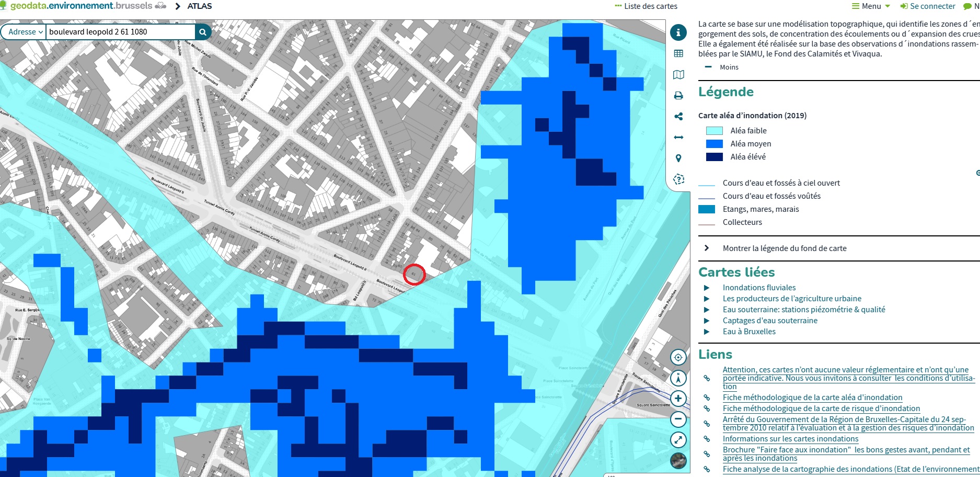Zoom out of the map

[678, 419]
